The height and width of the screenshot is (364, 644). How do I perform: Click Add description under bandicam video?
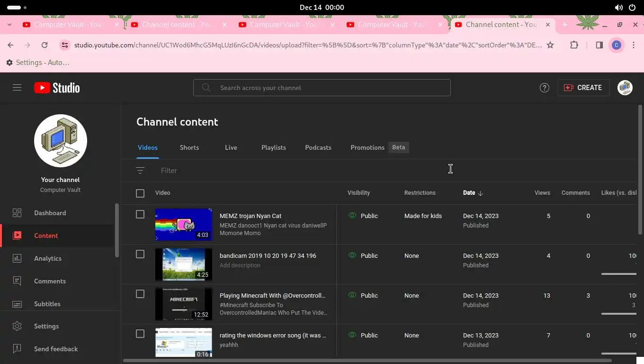click(240, 265)
